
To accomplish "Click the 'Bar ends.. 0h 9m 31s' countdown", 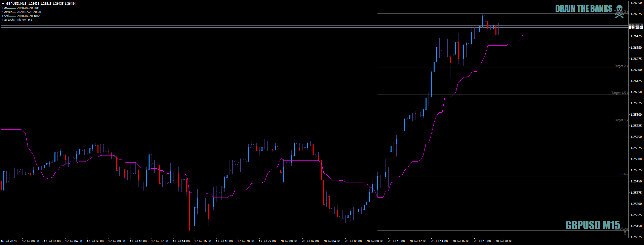I will click(x=17, y=20).
